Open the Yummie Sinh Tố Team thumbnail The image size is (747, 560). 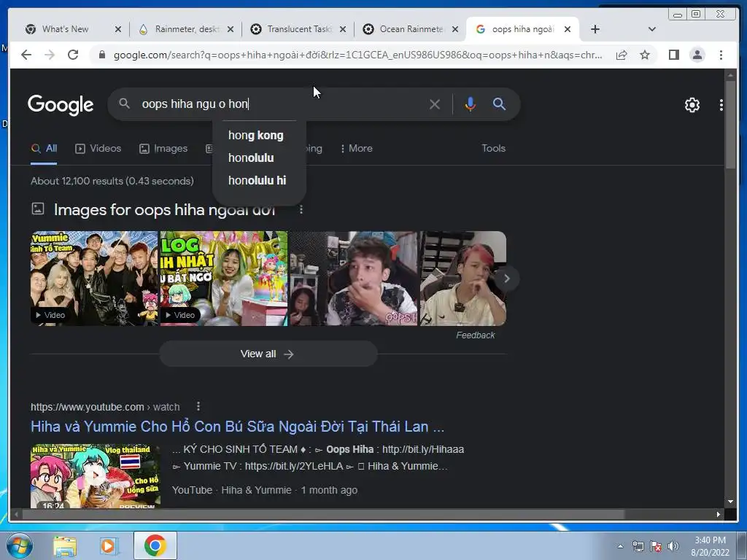pos(94,279)
